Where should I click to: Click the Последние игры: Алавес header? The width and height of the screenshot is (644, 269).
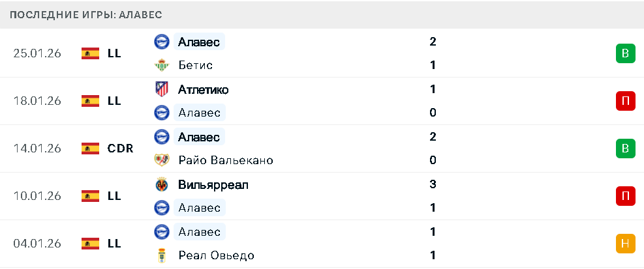[x=86, y=14]
